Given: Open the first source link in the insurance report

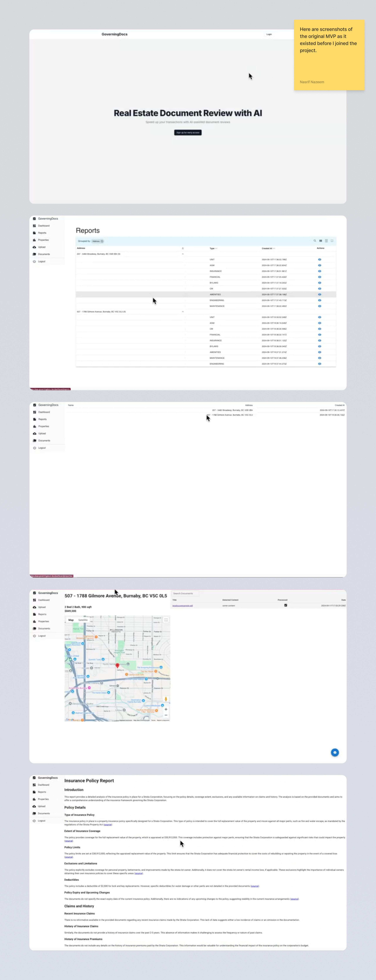Looking at the screenshot, I should (x=108, y=824).
